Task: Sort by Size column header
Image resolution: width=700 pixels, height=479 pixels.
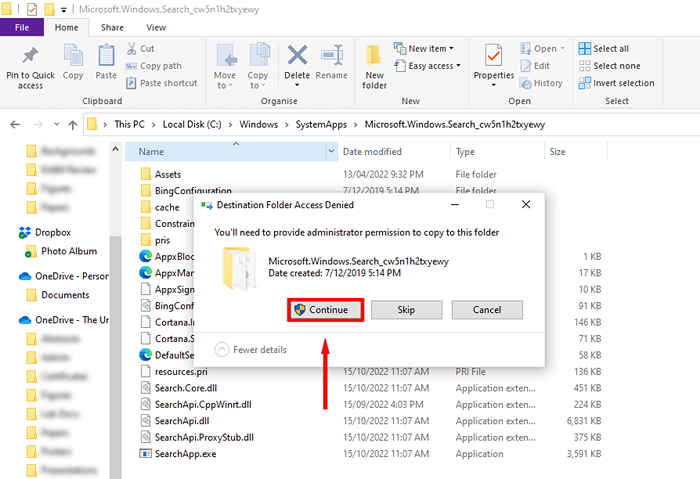Action: (575, 152)
